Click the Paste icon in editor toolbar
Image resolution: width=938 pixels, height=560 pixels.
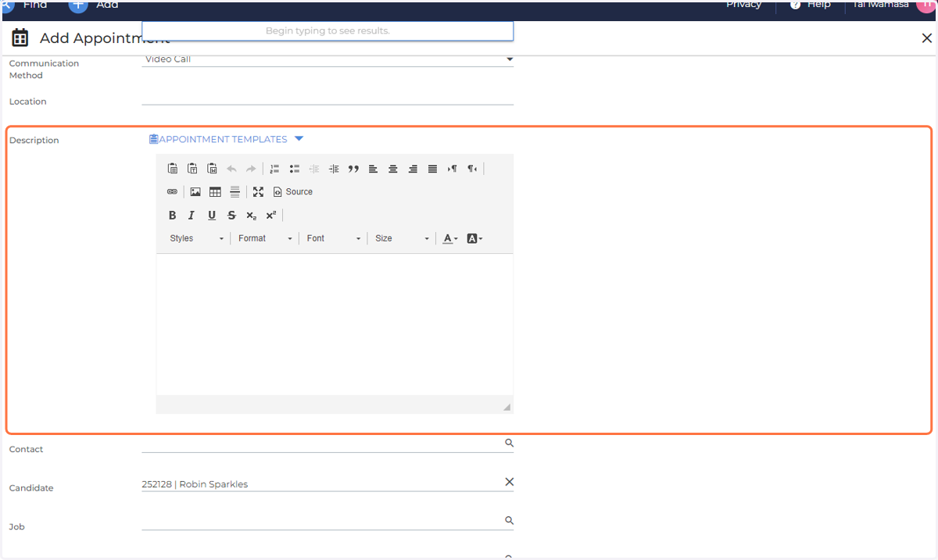click(173, 169)
